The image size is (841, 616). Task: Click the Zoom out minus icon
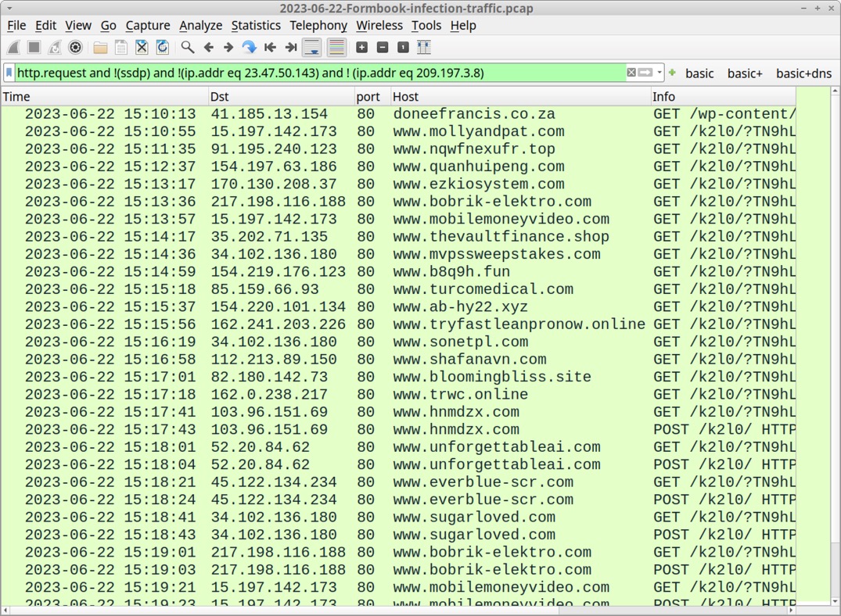tap(383, 47)
